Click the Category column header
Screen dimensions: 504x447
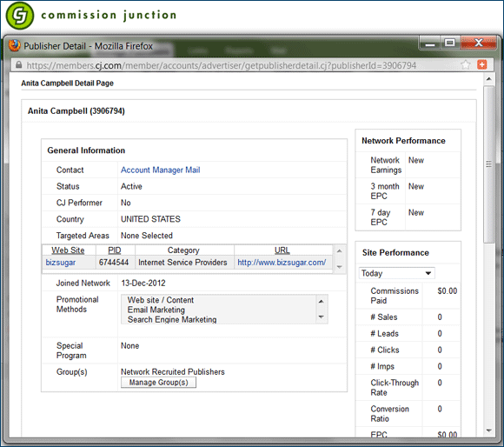183,250
